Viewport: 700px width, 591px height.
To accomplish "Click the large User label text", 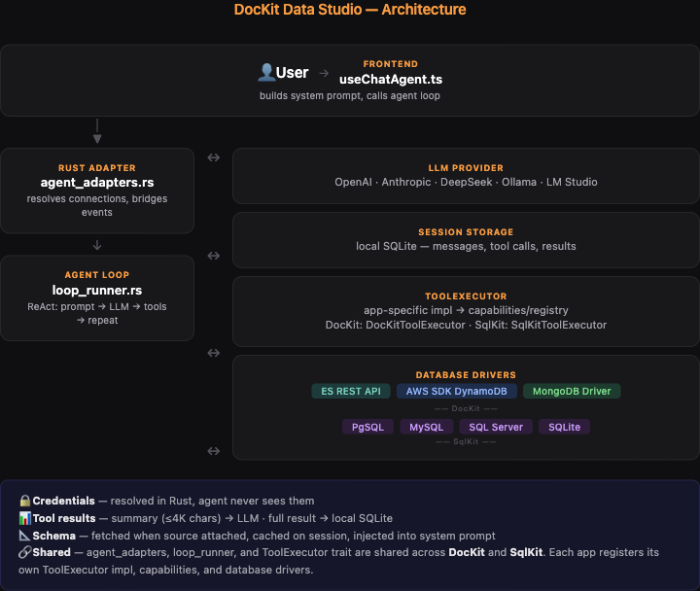I will point(292,72).
